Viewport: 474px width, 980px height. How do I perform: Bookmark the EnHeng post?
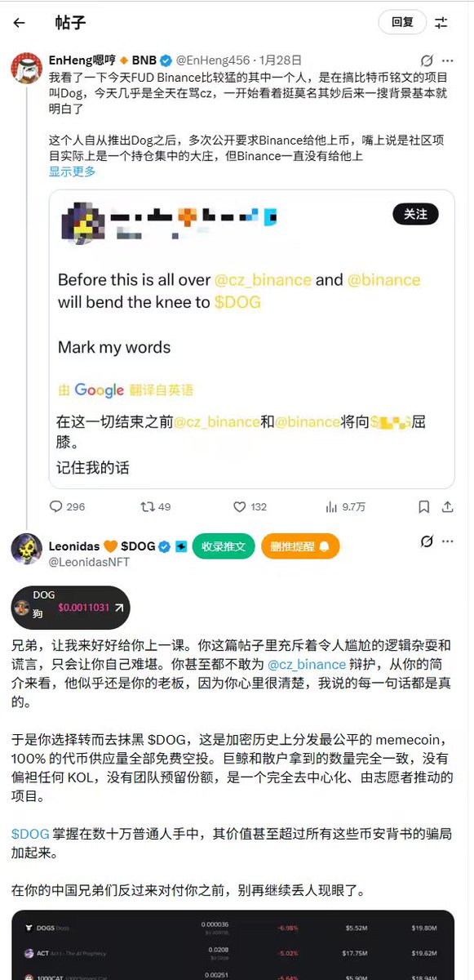423,506
